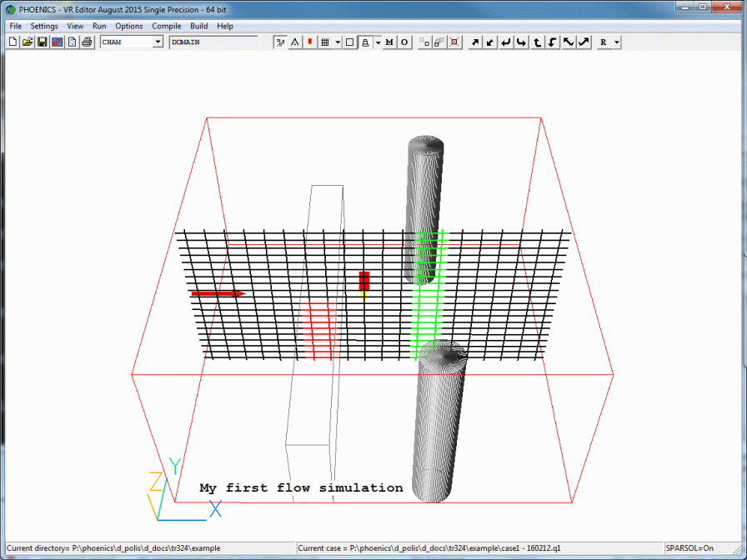Save the case with the floppy disk icon
This screenshot has height=560, width=747.
point(42,42)
